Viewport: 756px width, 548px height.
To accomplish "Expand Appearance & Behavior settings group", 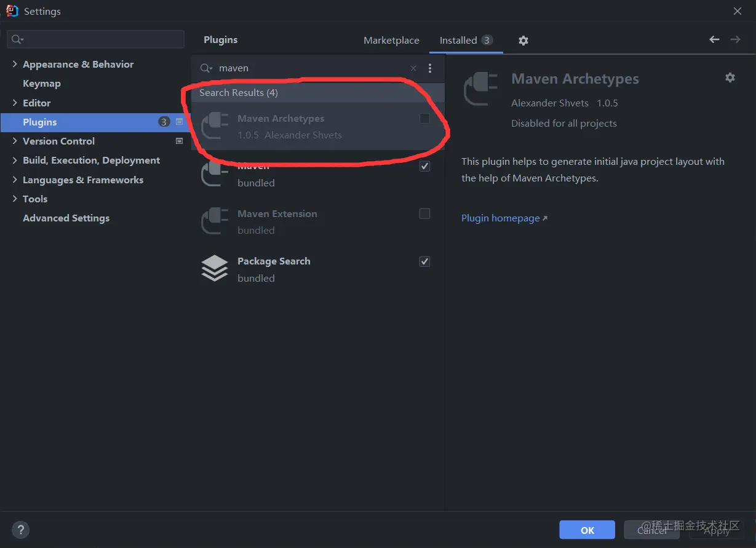I will point(15,64).
